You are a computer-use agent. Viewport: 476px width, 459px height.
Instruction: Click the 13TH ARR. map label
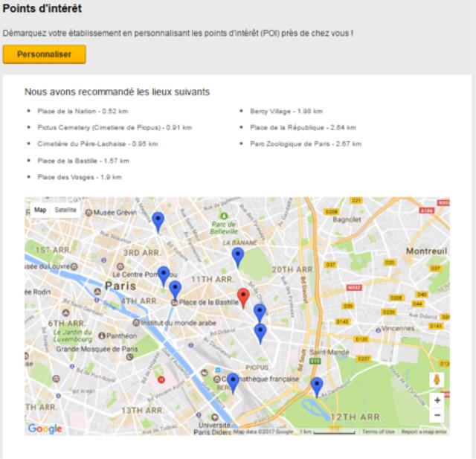(142, 411)
